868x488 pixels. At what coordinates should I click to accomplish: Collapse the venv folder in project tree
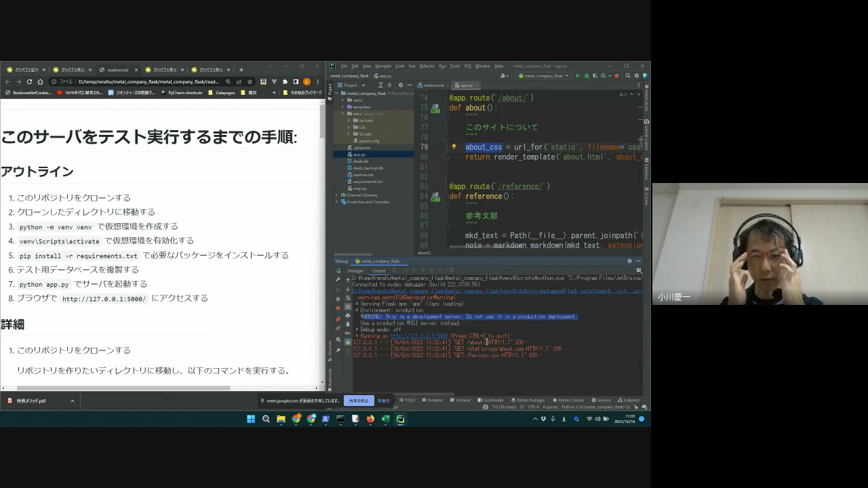343,114
